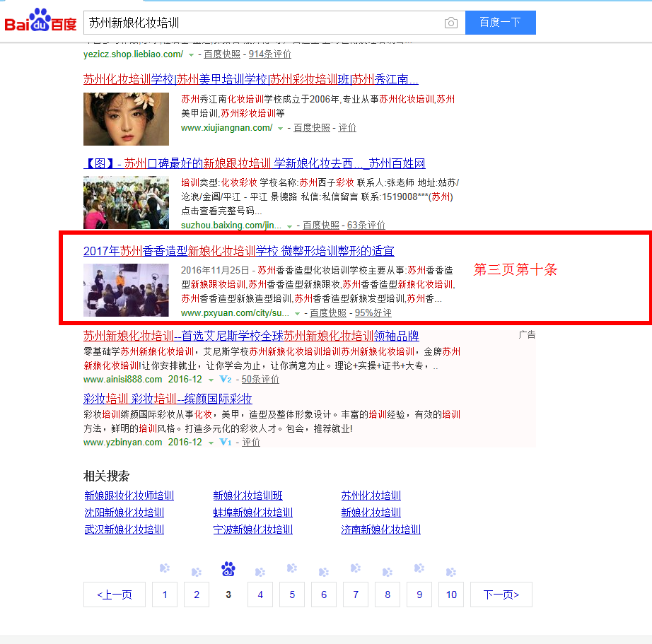
Task: Expand dropdown arrow beside www.ainisi888.com
Action: [211, 380]
